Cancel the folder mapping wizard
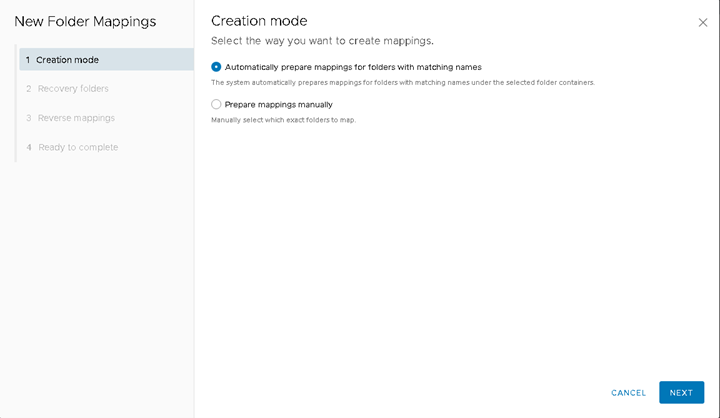This screenshot has height=418, width=720. [628, 393]
